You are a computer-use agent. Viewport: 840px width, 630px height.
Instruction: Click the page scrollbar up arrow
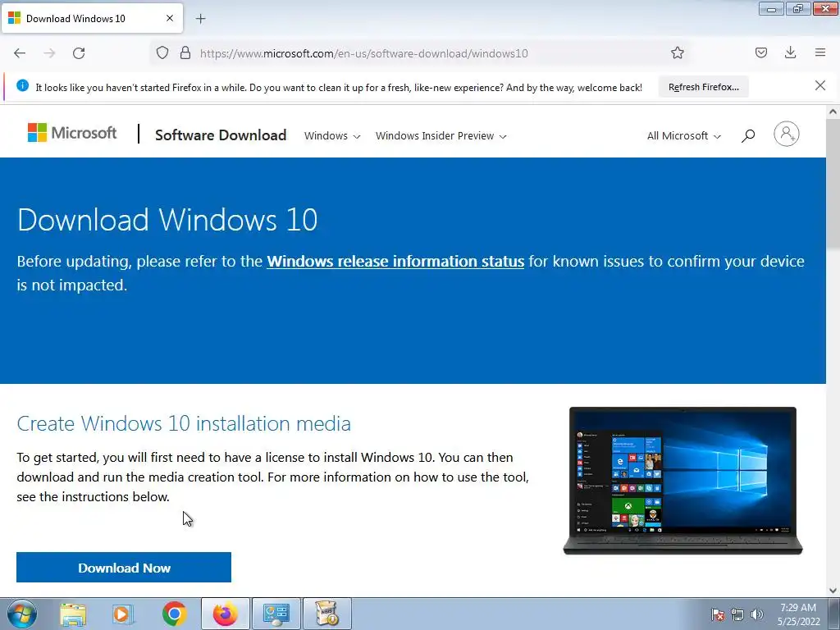click(833, 112)
